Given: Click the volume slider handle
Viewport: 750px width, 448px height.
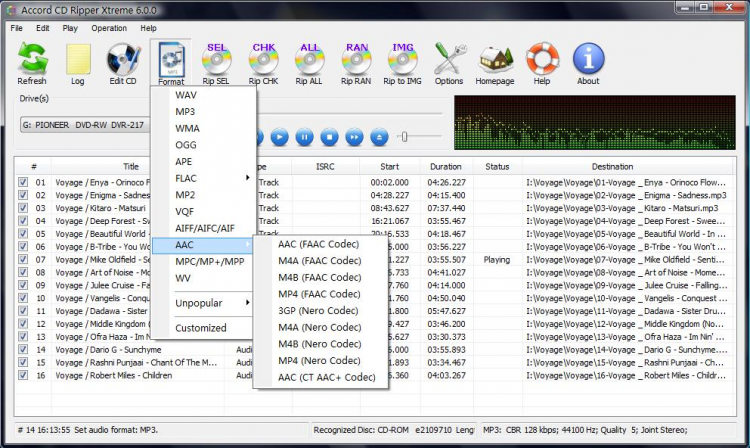Looking at the screenshot, I should 404,137.
